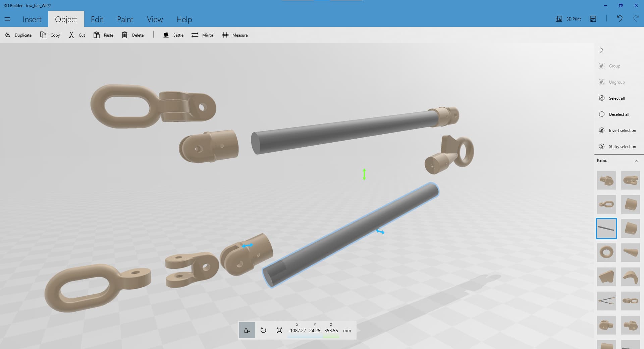Click the Save disk icon

tap(593, 19)
